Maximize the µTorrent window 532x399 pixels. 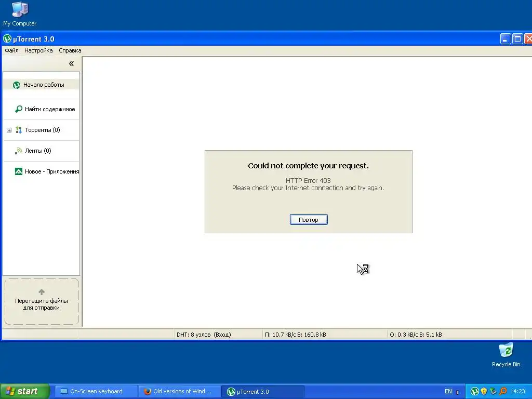[x=517, y=39]
